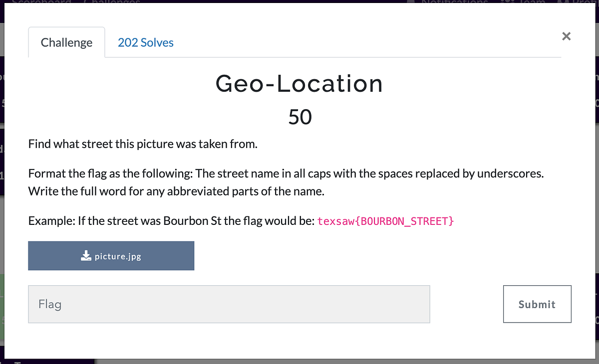Click the X icon to dismiss the challenge
Image resolution: width=599 pixels, height=364 pixels.
click(566, 36)
